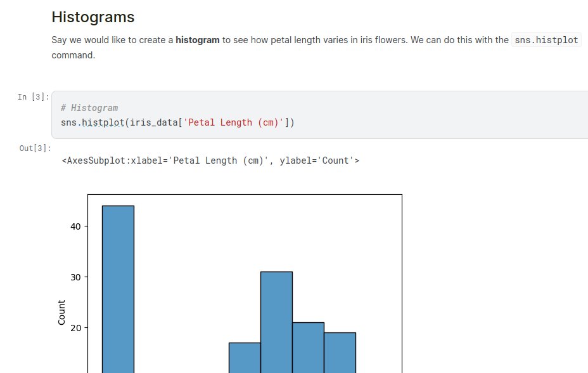This screenshot has height=373, width=588.
Task: Click the # Histogram comment line
Action: pyautogui.click(x=89, y=108)
